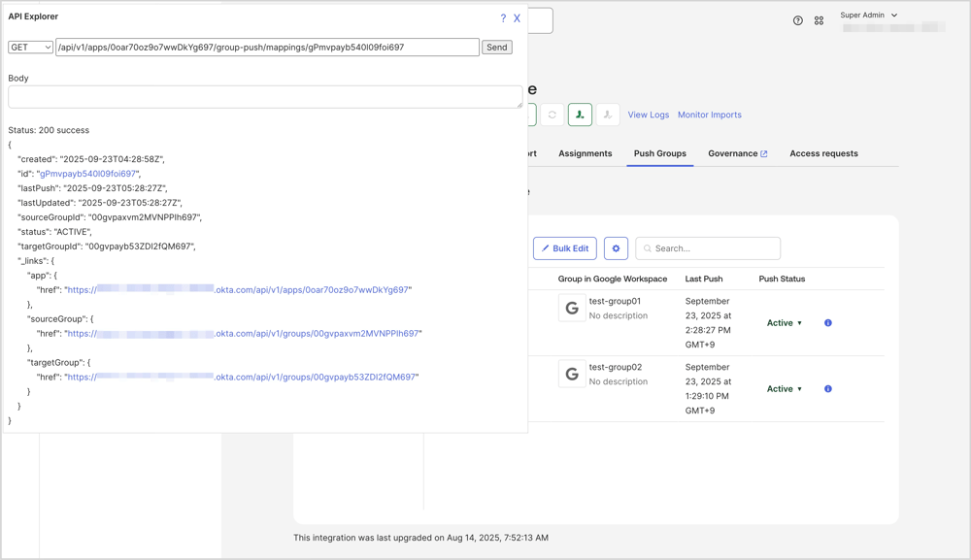Screen dimensions: 971x560
Task: Click the green push provisioning icon button
Action: coord(580,115)
